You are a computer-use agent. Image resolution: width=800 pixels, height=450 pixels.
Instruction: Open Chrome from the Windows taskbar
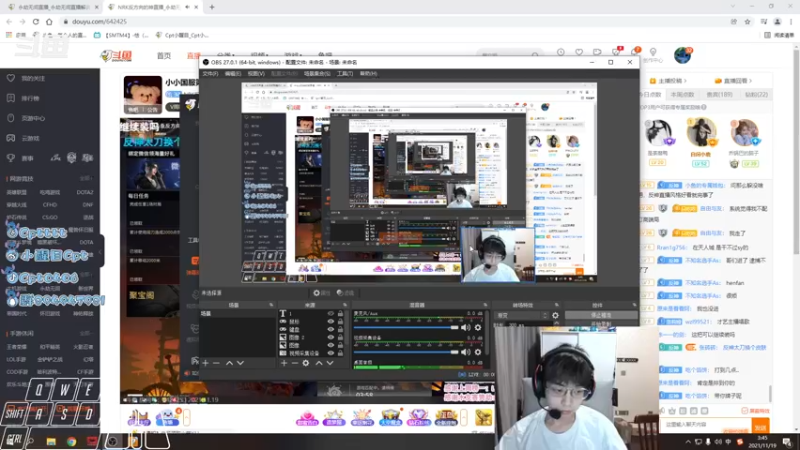click(71, 441)
